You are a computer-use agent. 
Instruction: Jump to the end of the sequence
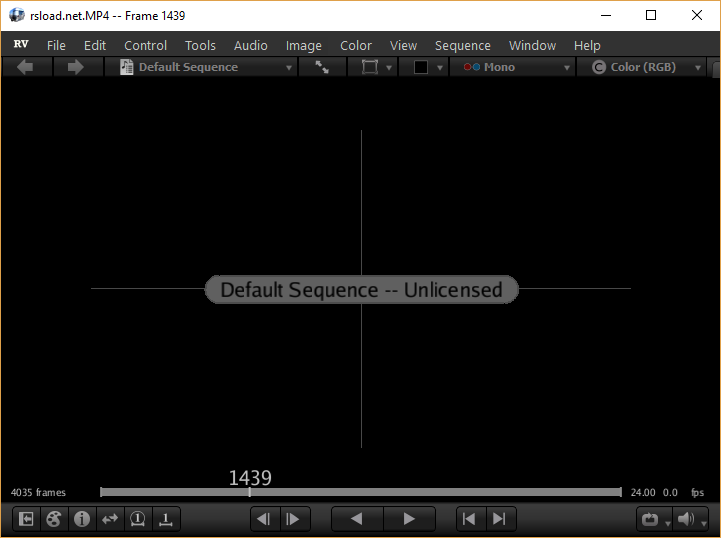(x=500, y=519)
